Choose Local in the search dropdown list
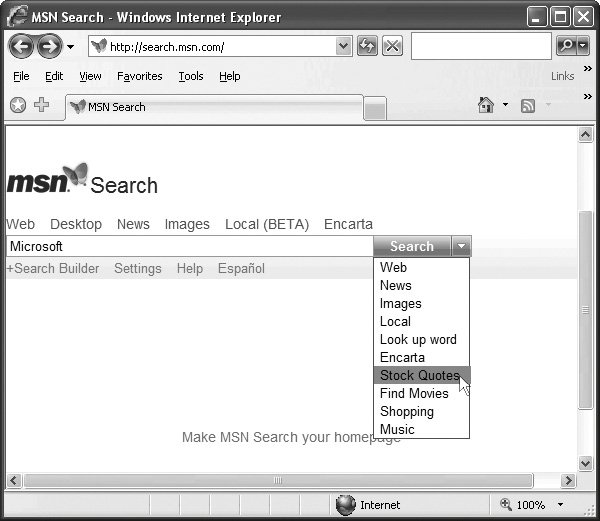 tap(421, 321)
